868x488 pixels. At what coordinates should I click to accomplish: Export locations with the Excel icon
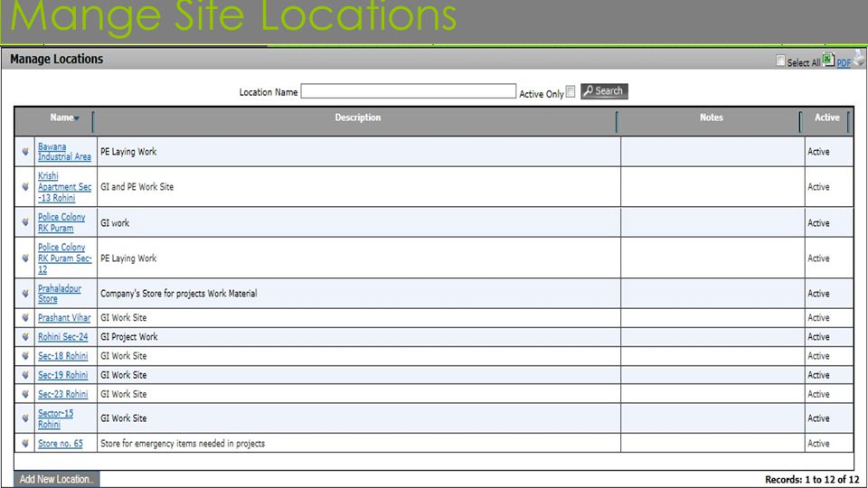828,60
